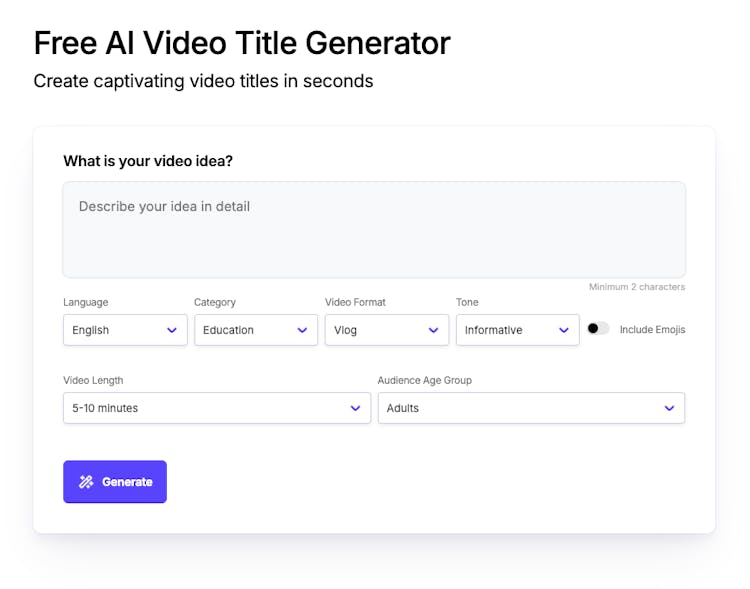
Task: Click the chevron arrow in Language field
Action: pos(171,330)
